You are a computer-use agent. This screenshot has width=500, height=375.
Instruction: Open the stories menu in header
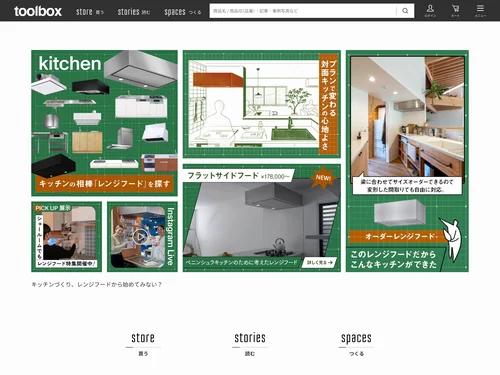[x=134, y=12]
